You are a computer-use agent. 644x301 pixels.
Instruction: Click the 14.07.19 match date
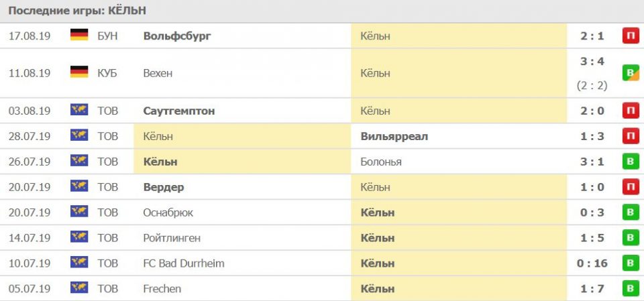(x=30, y=238)
